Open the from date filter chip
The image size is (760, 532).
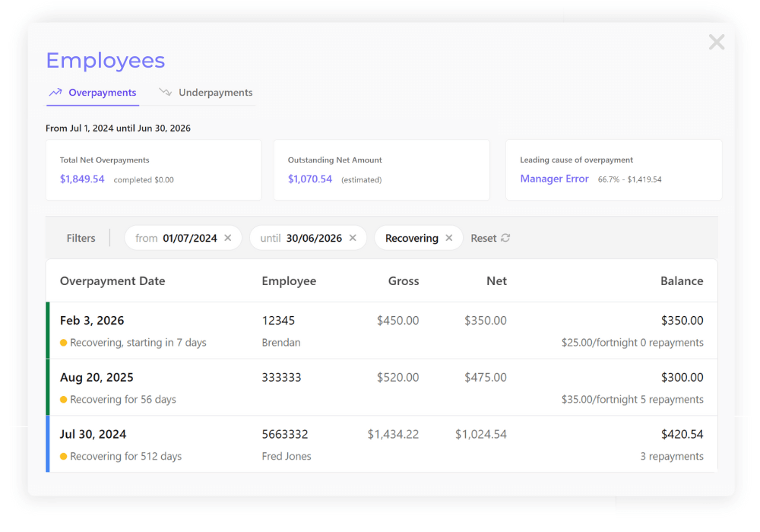click(x=179, y=238)
